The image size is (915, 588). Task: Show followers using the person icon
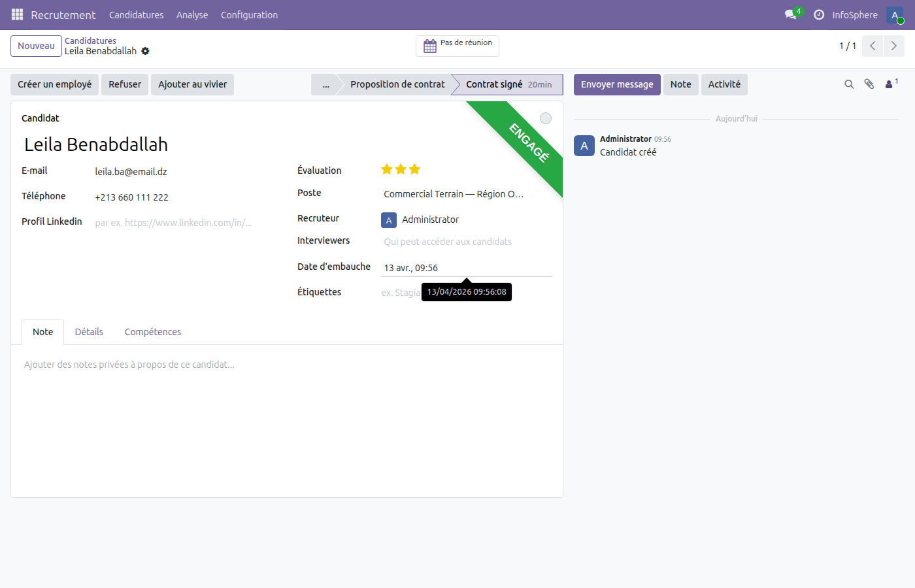[890, 84]
